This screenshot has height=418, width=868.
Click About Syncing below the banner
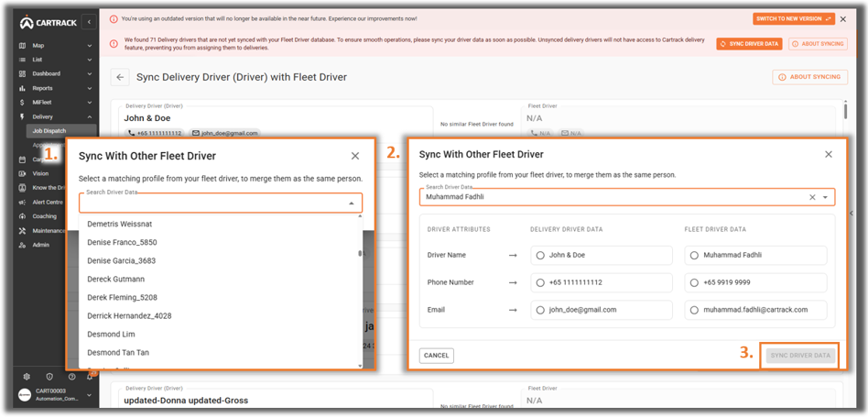(810, 77)
